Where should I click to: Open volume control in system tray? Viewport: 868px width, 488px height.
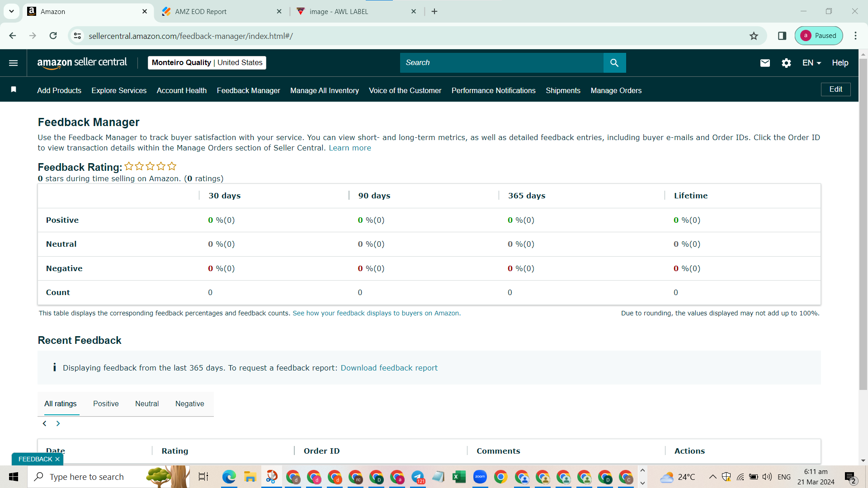[x=767, y=477]
